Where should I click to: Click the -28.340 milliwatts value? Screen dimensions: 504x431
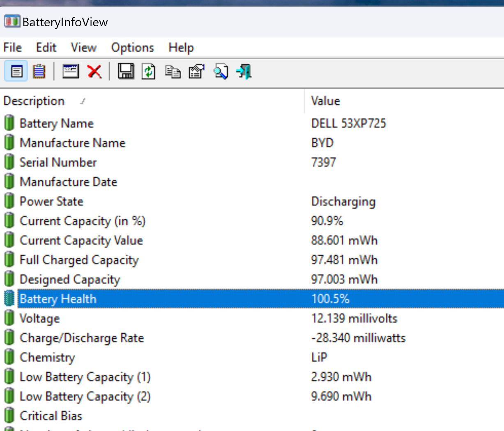[x=358, y=338]
